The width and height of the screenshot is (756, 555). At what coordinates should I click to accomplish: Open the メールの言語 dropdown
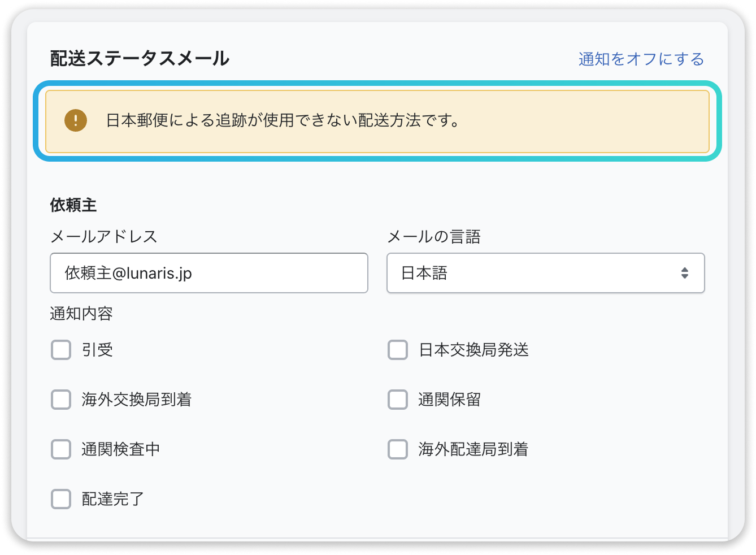point(545,273)
